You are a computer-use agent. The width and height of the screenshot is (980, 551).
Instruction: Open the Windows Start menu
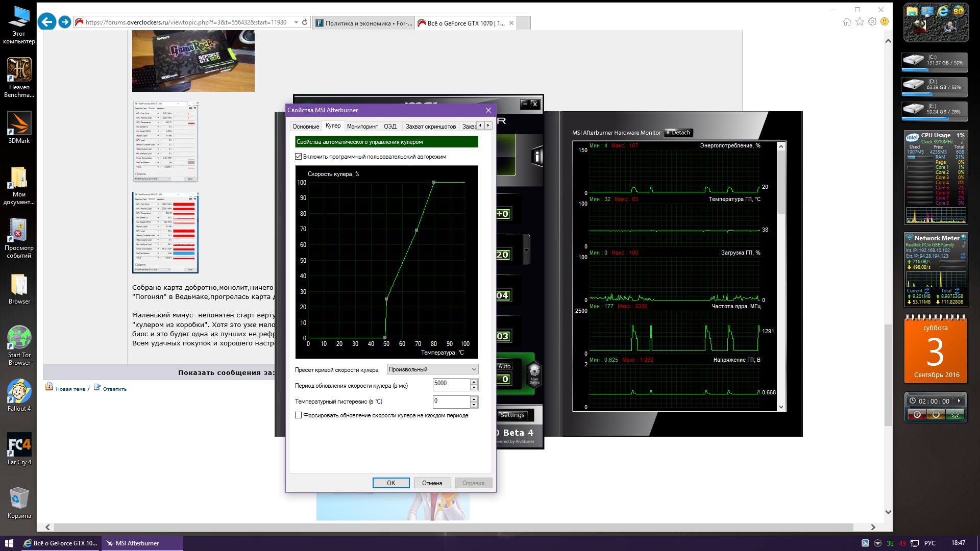coord(9,543)
